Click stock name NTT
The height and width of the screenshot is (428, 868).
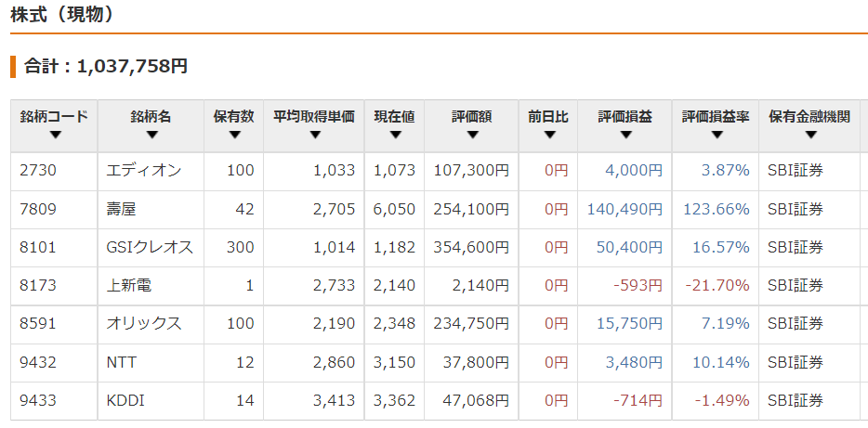pos(121,362)
